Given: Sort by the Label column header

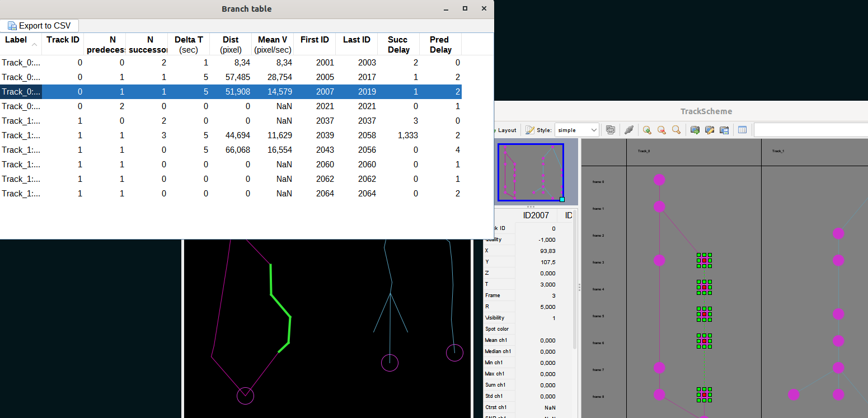Looking at the screenshot, I should click(x=21, y=44).
